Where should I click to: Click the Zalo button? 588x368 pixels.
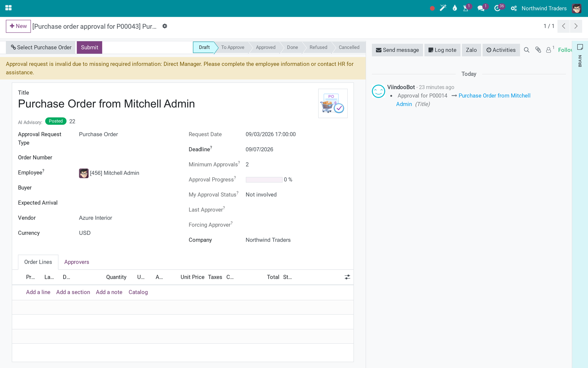(471, 50)
